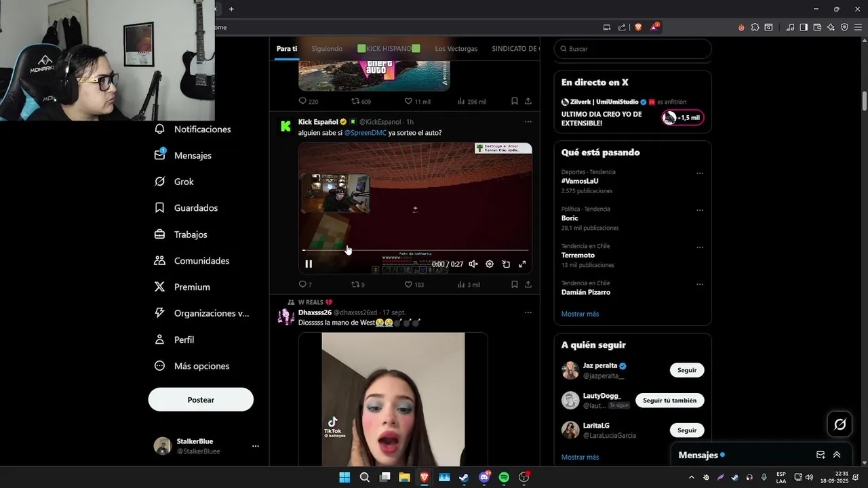Open Comunidades in the sidebar
The width and height of the screenshot is (868, 488).
point(193,261)
